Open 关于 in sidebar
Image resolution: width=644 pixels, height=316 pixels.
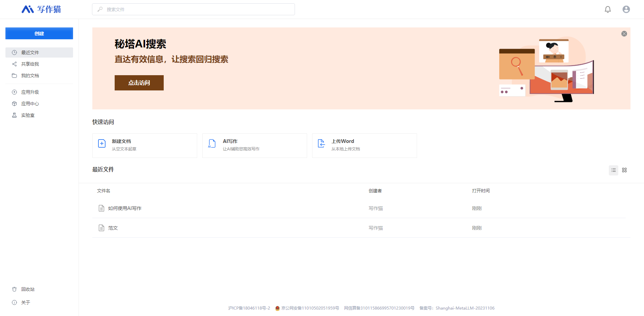click(39, 302)
